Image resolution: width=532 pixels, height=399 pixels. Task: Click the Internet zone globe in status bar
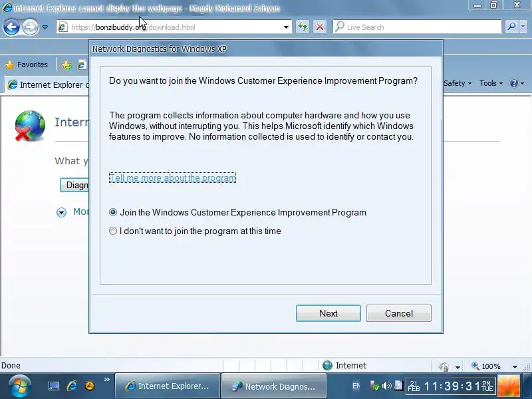tap(327, 365)
